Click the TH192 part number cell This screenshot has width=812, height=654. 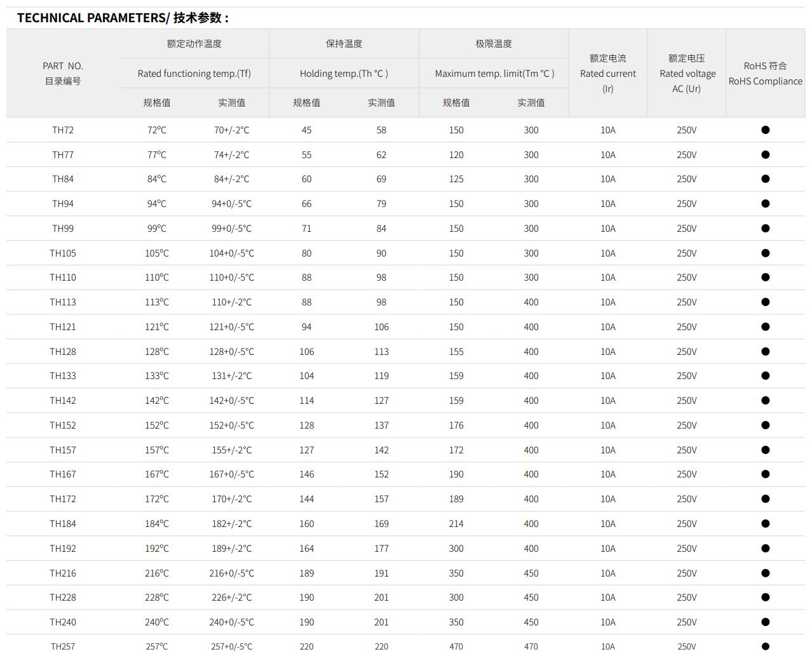(63, 549)
